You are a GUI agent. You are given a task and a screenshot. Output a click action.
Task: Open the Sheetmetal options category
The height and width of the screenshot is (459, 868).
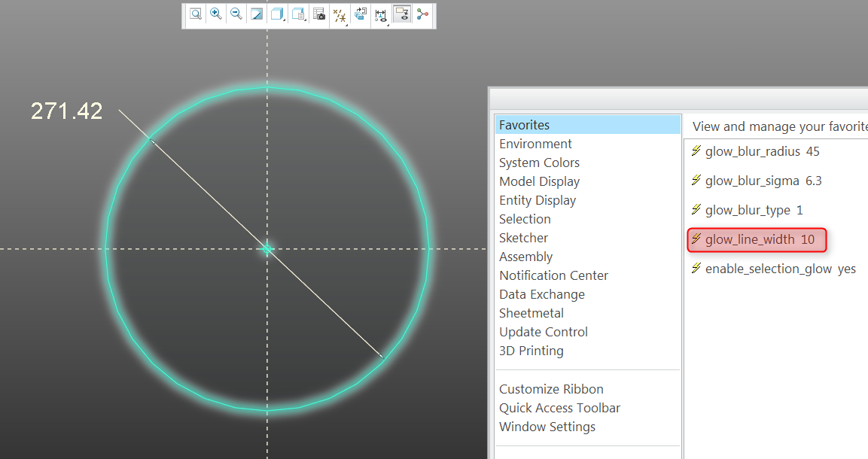[x=531, y=313]
